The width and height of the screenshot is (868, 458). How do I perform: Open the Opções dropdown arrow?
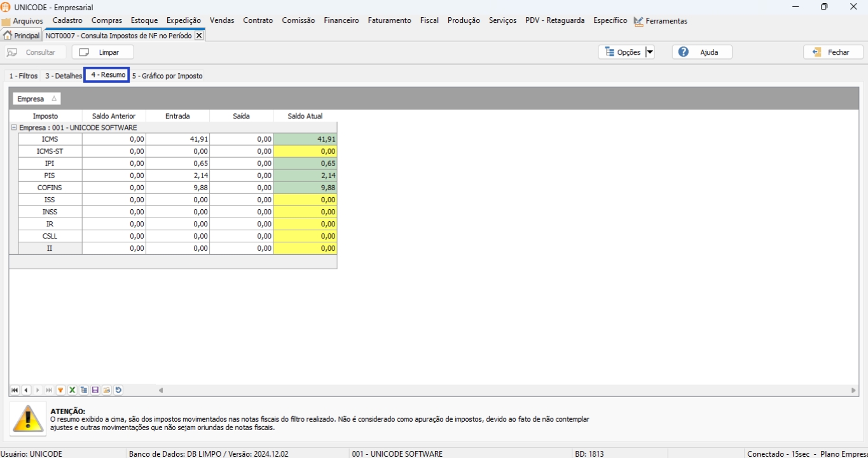649,52
